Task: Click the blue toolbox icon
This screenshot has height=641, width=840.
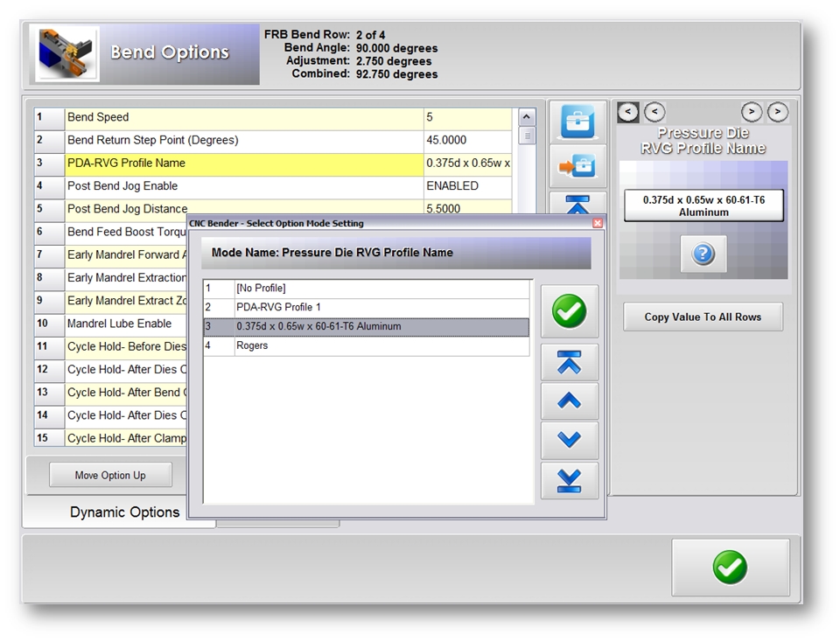Action: [577, 123]
